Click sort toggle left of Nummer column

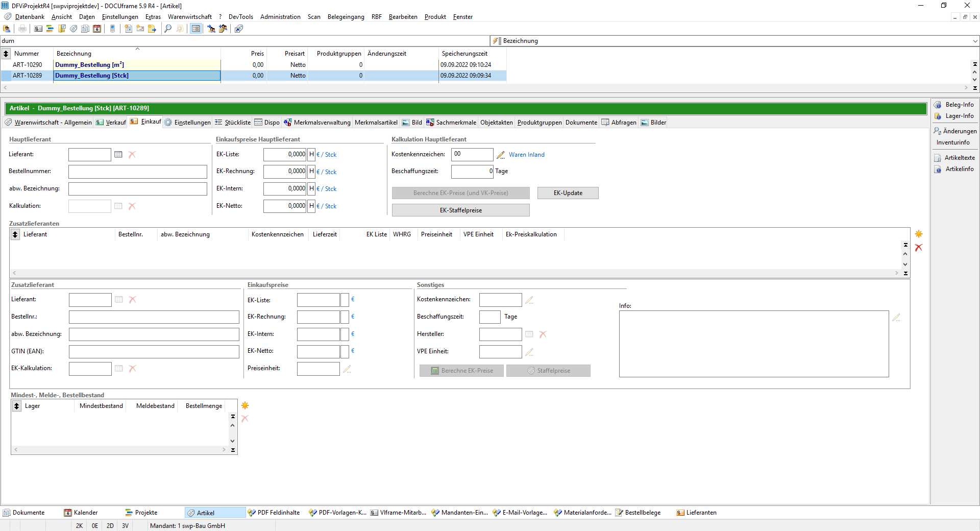point(6,54)
